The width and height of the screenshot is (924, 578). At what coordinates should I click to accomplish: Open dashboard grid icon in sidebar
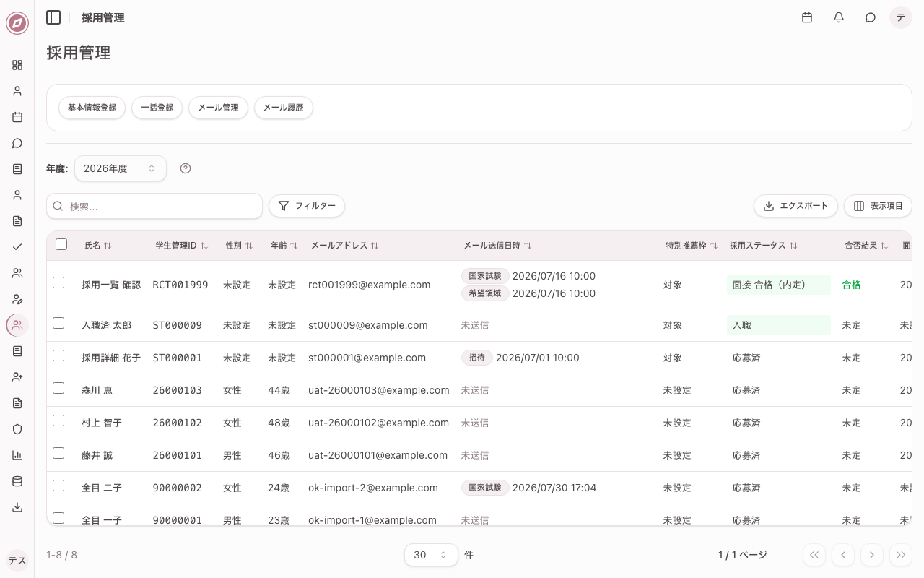coord(17,65)
